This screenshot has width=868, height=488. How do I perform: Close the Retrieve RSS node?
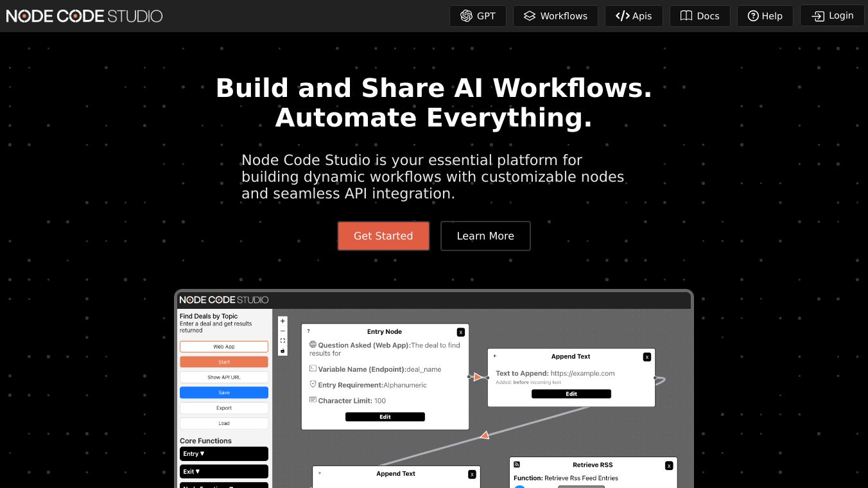tap(669, 466)
